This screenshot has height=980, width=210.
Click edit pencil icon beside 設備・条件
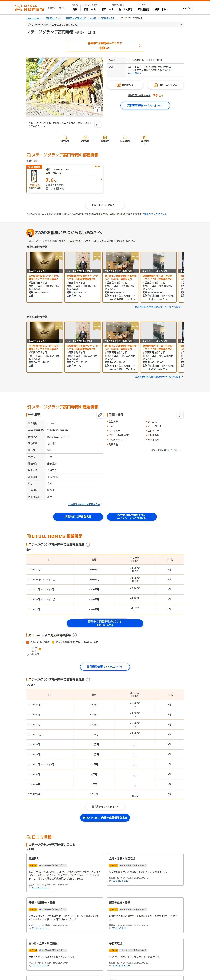[180, 415]
